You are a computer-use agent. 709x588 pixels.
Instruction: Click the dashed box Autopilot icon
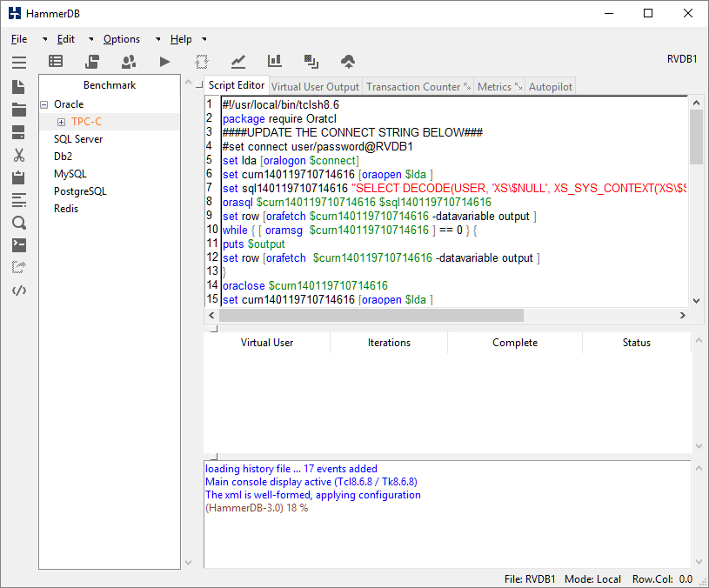tap(202, 62)
